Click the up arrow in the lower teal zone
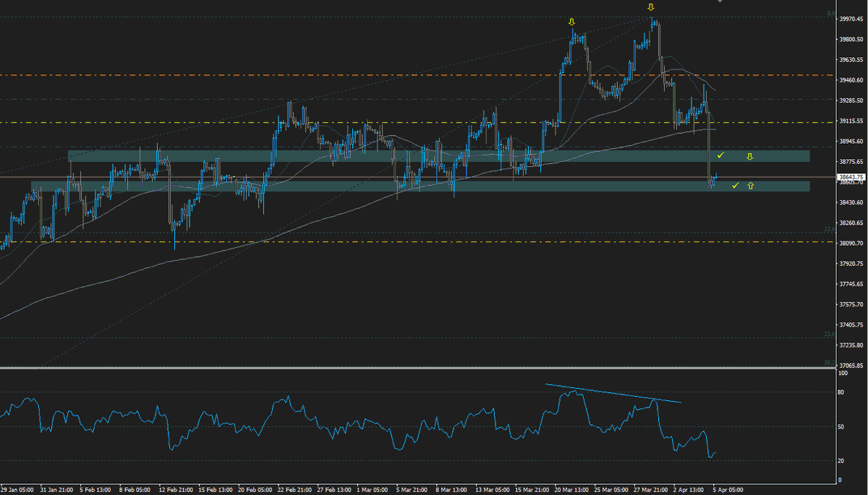Viewport: 868px width, 495px height. pos(750,186)
